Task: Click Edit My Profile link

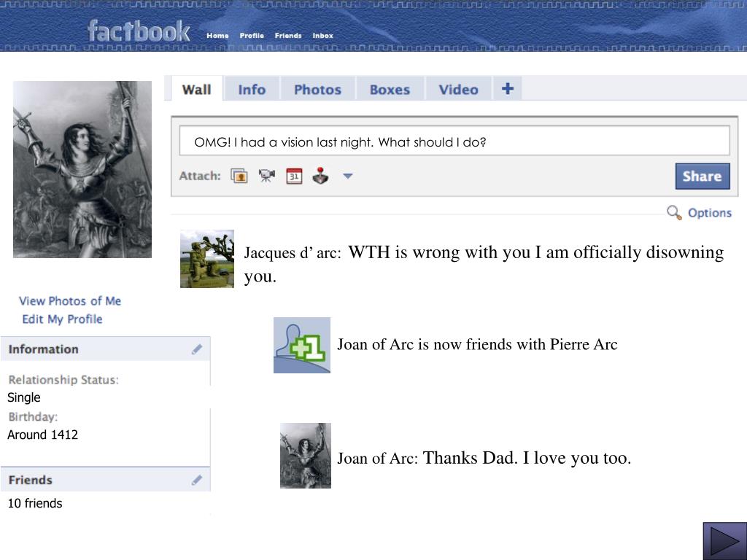Action: 63,319
